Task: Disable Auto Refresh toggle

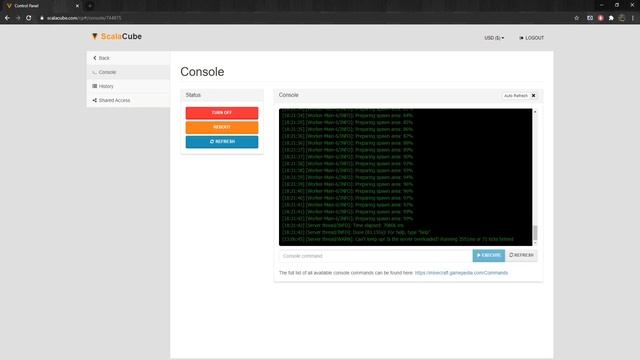Action: click(x=520, y=96)
